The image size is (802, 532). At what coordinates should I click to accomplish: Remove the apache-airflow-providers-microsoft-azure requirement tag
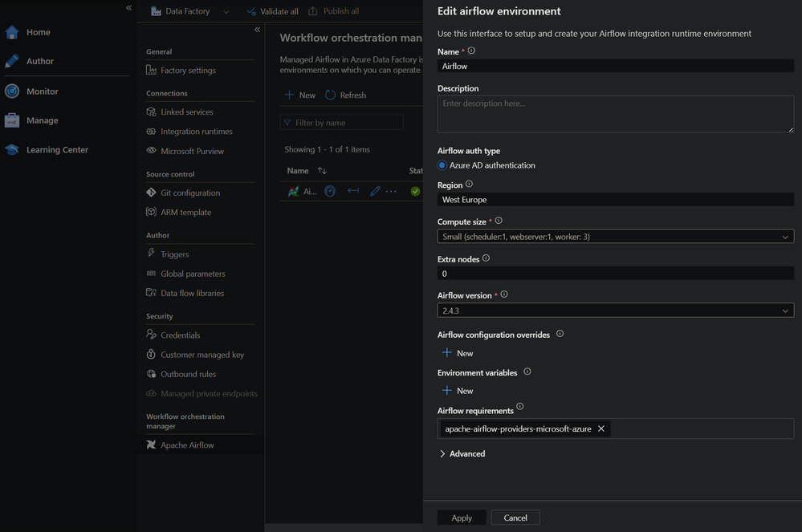600,428
